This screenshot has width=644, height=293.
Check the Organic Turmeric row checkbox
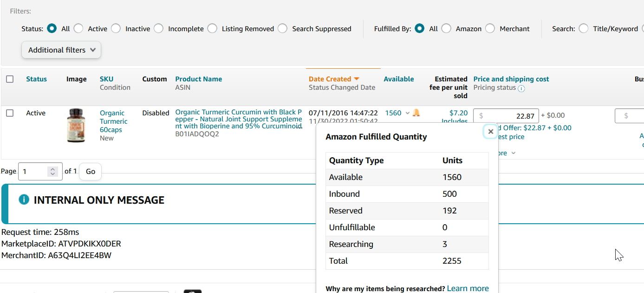click(x=10, y=113)
